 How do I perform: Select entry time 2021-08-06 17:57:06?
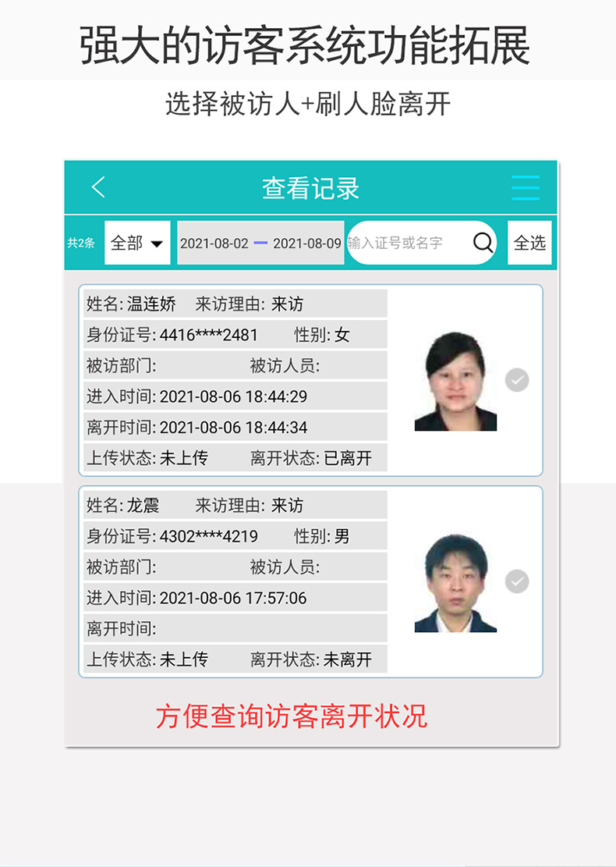click(233, 598)
